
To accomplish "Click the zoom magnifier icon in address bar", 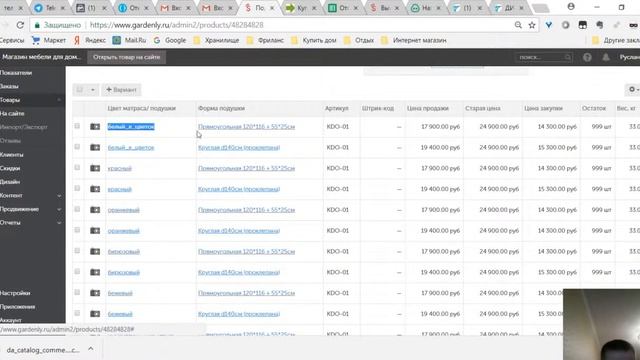I will pyautogui.click(x=518, y=25).
